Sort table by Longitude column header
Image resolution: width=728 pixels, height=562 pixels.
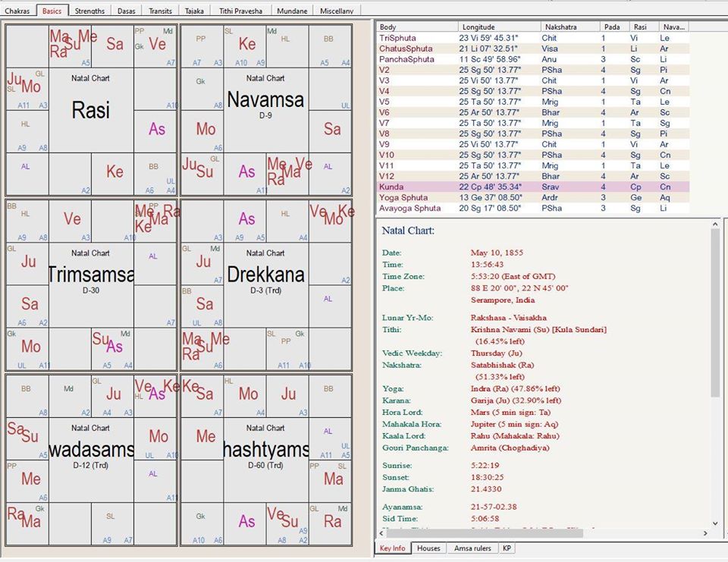point(499,27)
